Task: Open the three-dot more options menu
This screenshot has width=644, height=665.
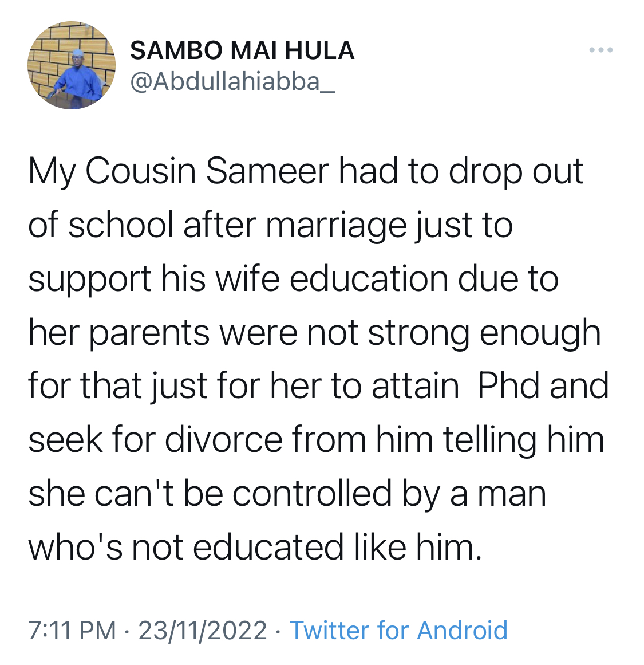Action: pos(600,50)
